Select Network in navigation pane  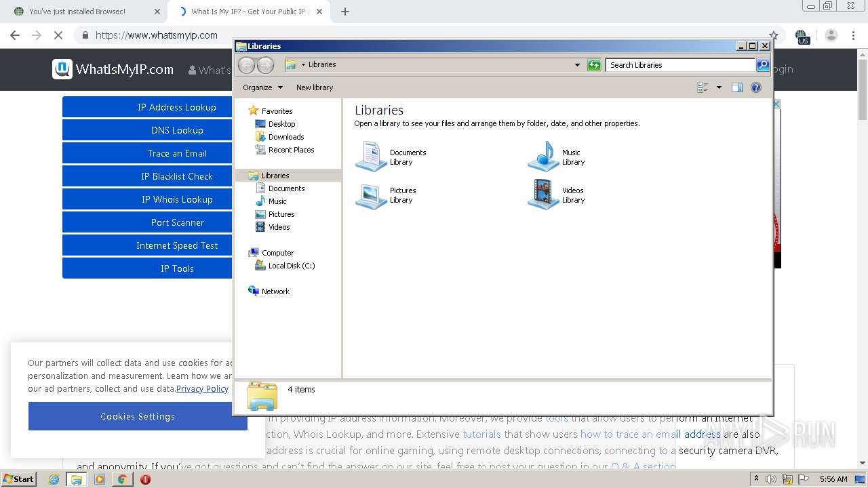pos(275,291)
